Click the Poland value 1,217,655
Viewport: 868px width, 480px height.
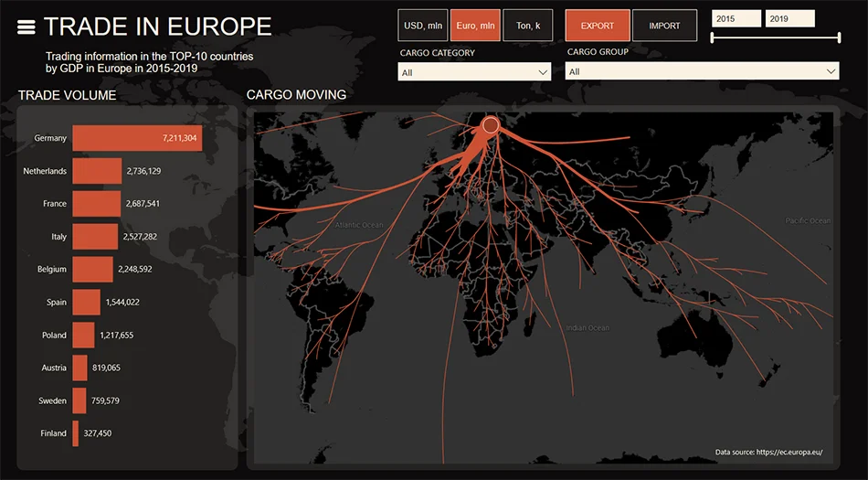[x=117, y=335]
